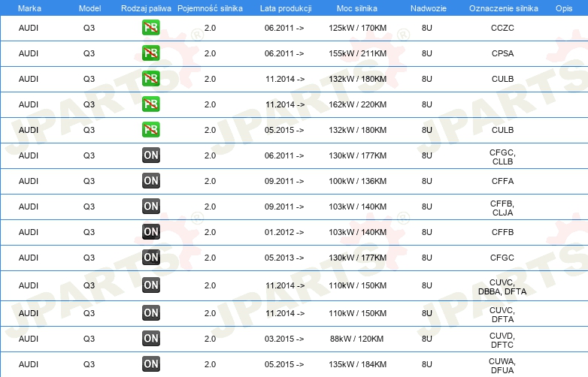Click the PB fuel icon for CCZC row
Viewport: 588px width, 377px height.
point(150,28)
